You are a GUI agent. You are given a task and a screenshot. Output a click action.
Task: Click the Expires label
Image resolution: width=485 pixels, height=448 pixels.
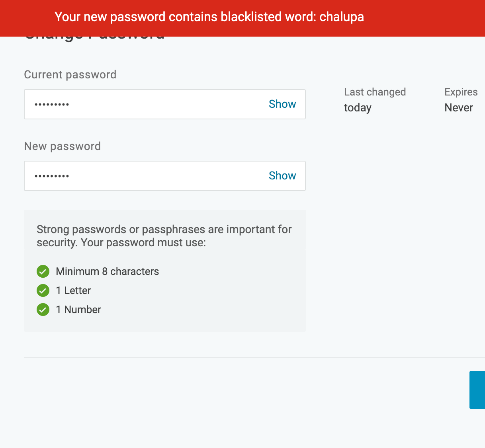461,92
